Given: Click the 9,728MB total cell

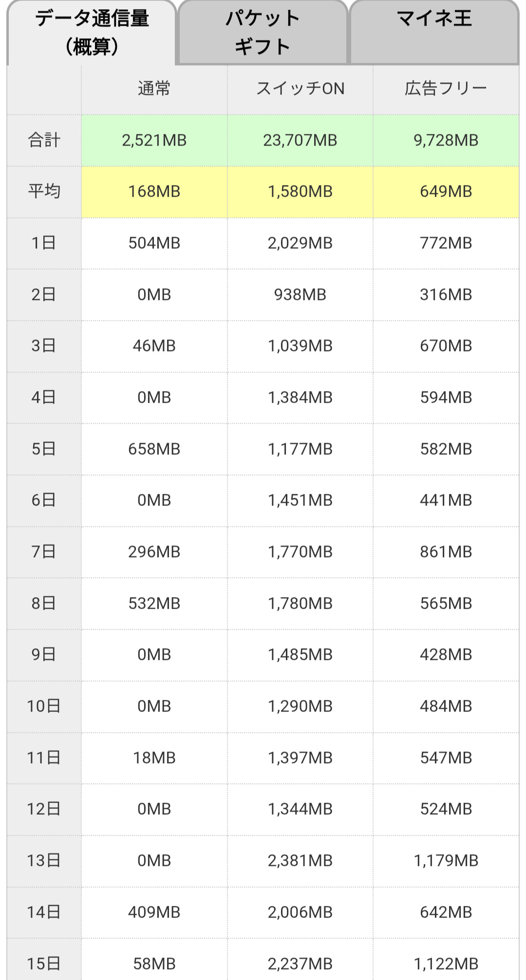Looking at the screenshot, I should tap(446, 140).
